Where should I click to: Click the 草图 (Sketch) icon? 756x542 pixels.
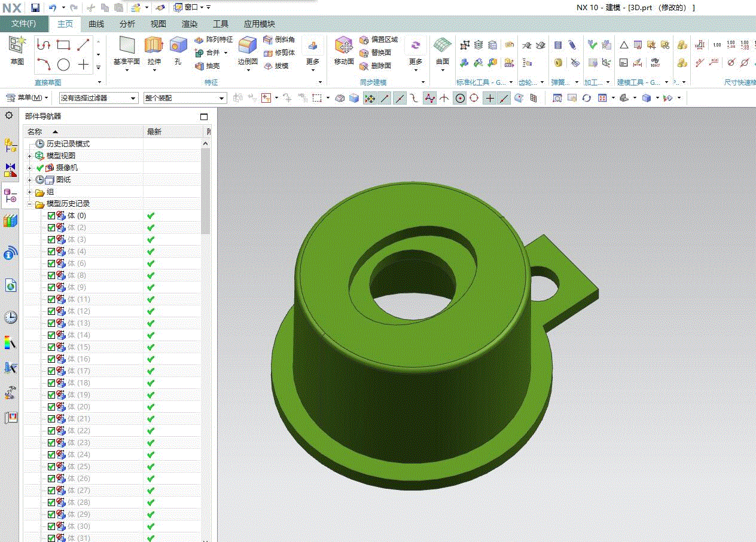click(17, 45)
